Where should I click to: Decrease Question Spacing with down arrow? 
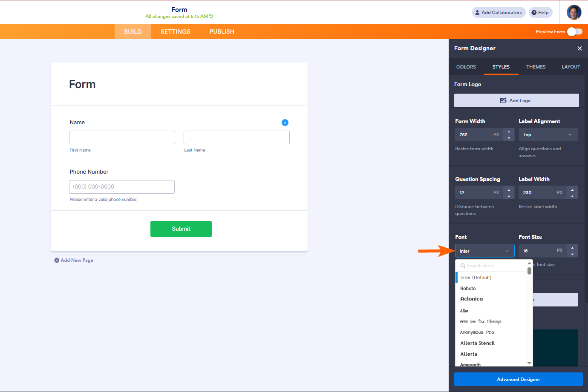point(509,196)
